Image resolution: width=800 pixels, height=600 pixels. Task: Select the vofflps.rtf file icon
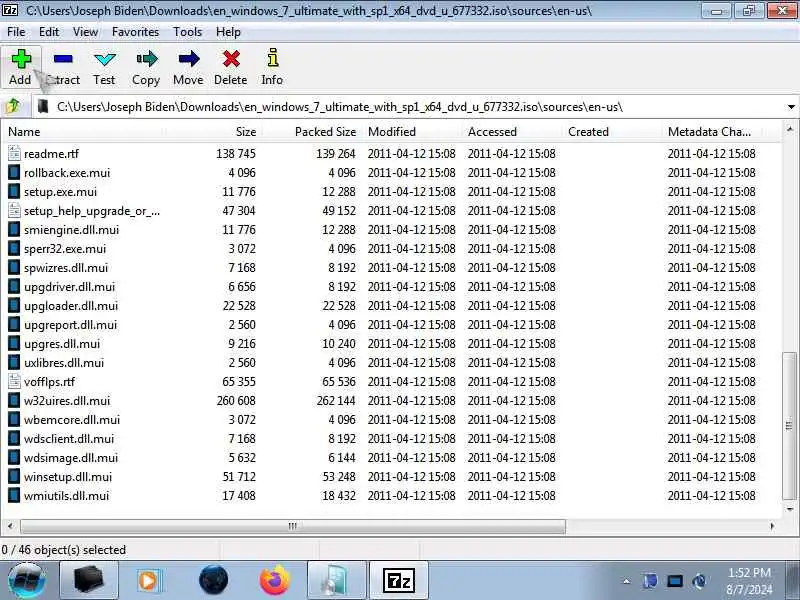pos(14,382)
